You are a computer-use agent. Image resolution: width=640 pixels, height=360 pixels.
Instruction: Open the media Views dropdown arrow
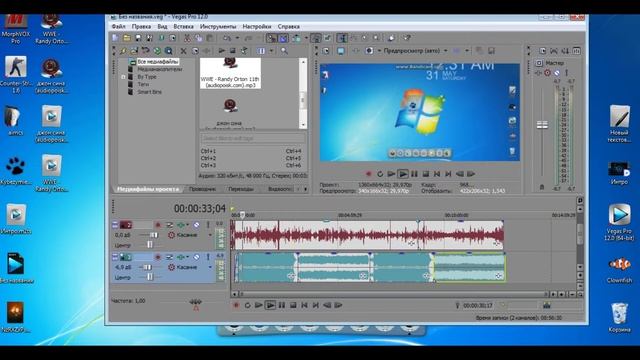pos(271,51)
